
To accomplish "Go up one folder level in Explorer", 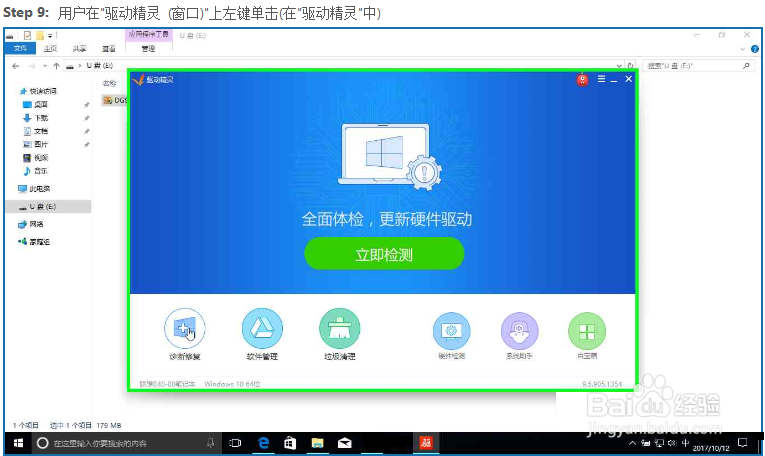I will point(57,66).
